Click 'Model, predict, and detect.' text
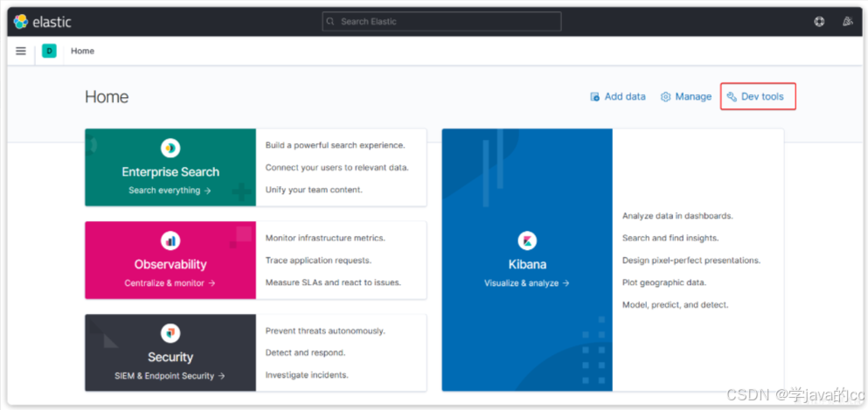Image resolution: width=868 pixels, height=410 pixels. click(x=676, y=305)
